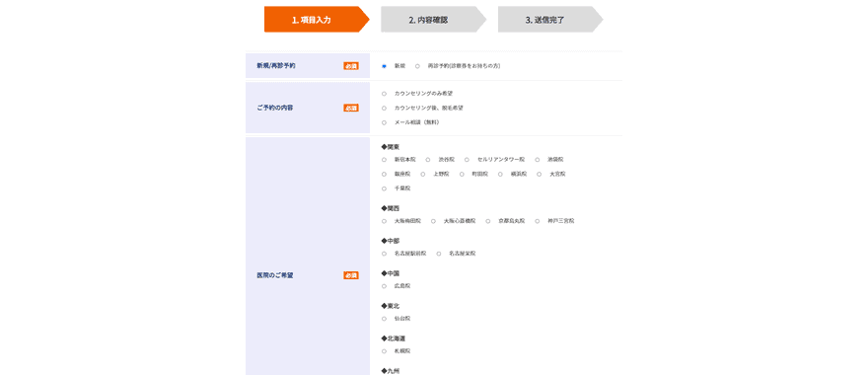Image resolution: width=868 pixels, height=375 pixels.
Task: Click the ◆中国 region heading
Action: 391,273
